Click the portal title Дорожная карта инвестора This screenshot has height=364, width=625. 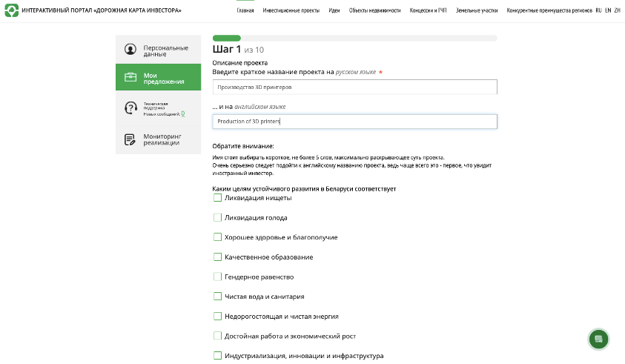coord(102,10)
